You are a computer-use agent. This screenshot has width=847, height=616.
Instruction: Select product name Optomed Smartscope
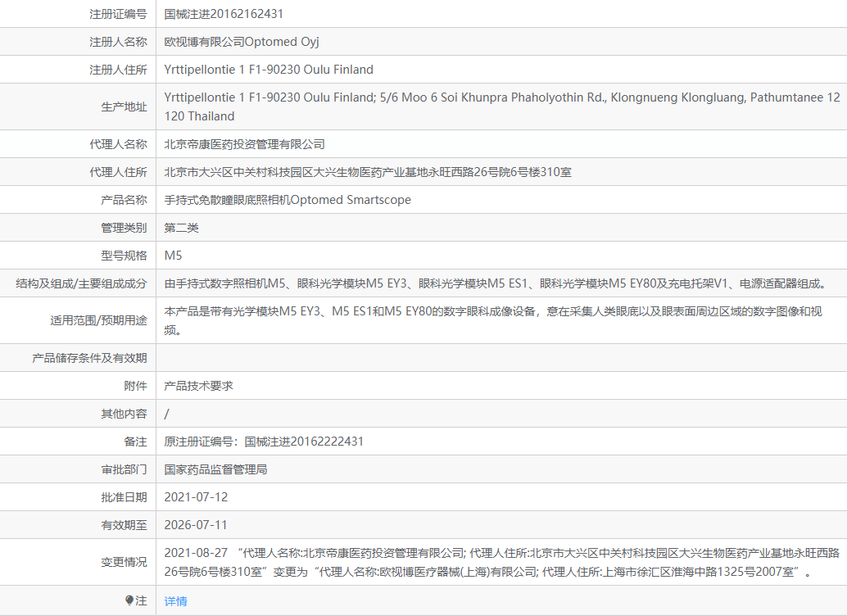[288, 200]
